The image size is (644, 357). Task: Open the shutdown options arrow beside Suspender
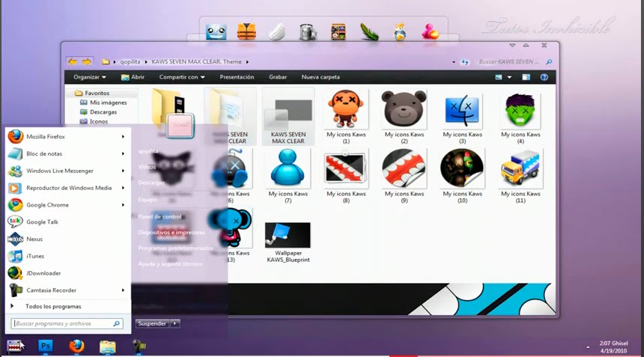coord(175,323)
